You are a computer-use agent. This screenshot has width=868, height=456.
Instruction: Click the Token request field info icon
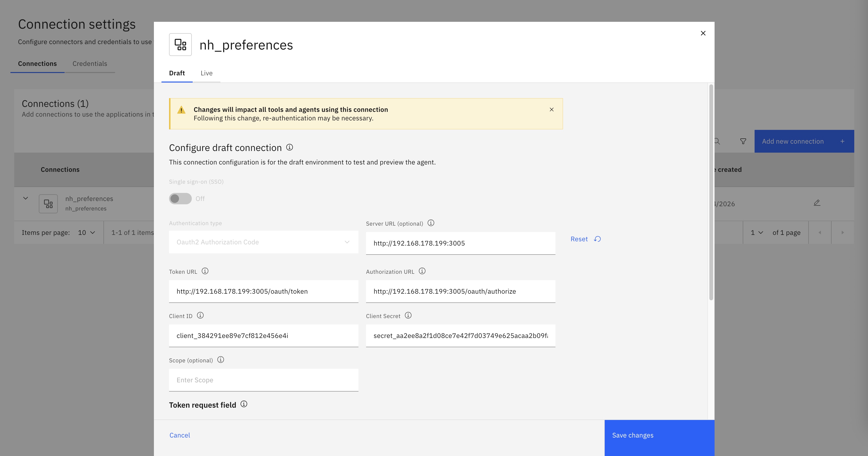click(x=244, y=404)
